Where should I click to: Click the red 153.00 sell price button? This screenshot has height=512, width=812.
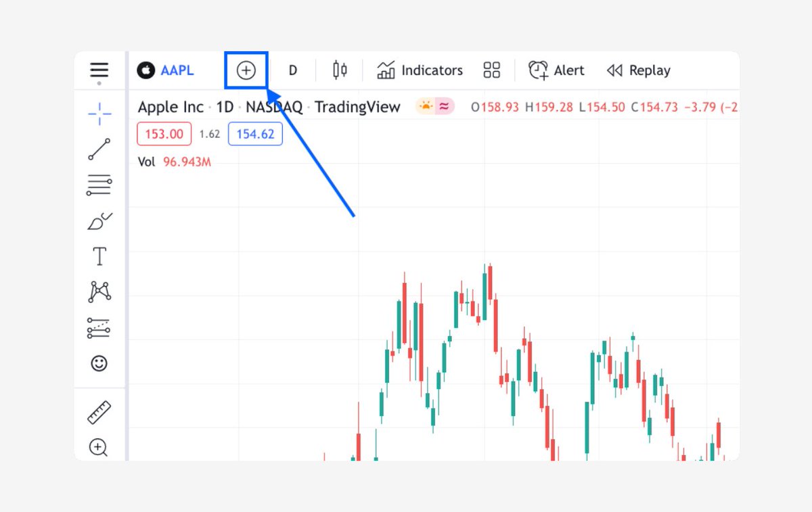pyautogui.click(x=164, y=134)
